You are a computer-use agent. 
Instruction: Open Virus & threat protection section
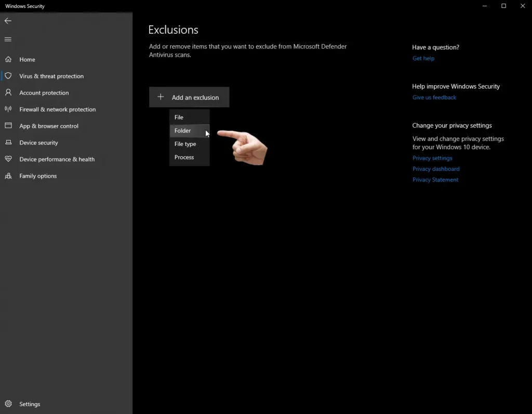click(x=51, y=76)
